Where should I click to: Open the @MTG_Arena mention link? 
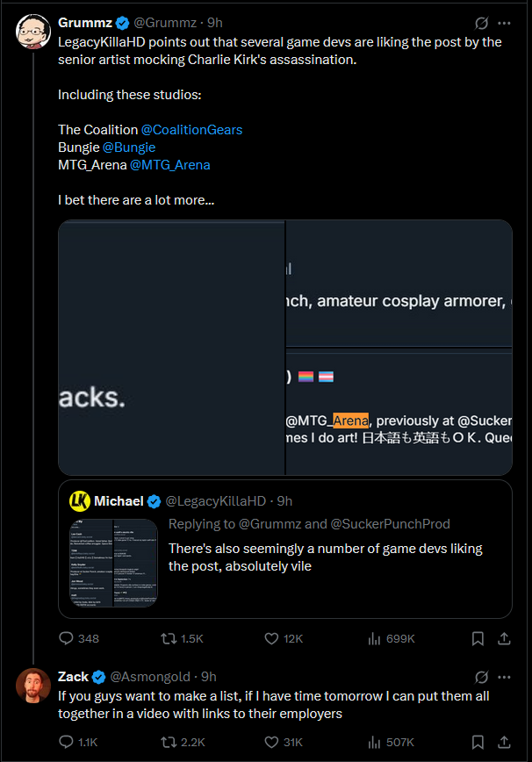[x=170, y=165]
